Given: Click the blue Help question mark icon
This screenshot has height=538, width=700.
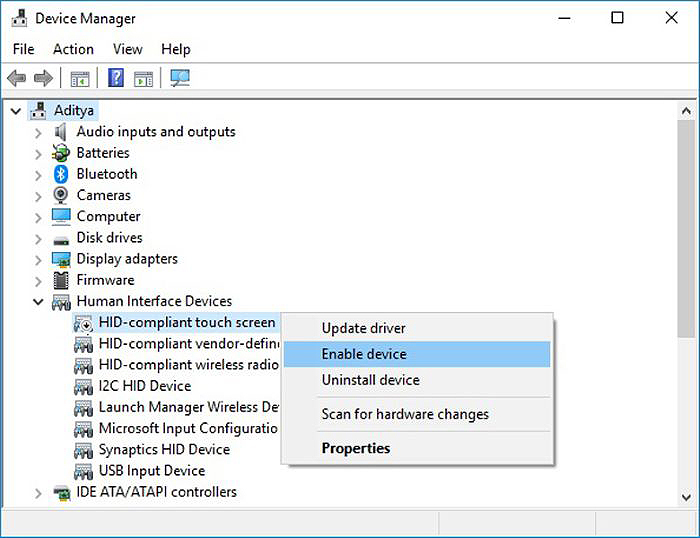Looking at the screenshot, I should click(x=116, y=78).
